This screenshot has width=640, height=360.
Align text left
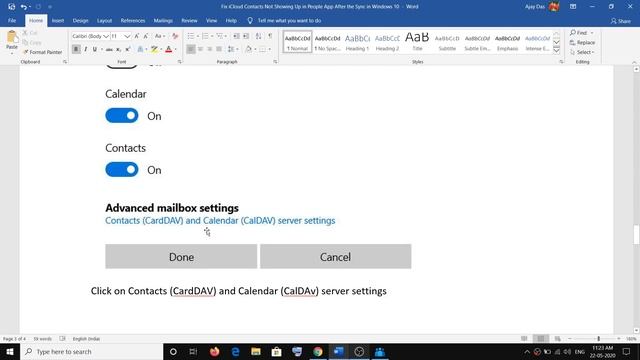pyautogui.click(x=191, y=49)
